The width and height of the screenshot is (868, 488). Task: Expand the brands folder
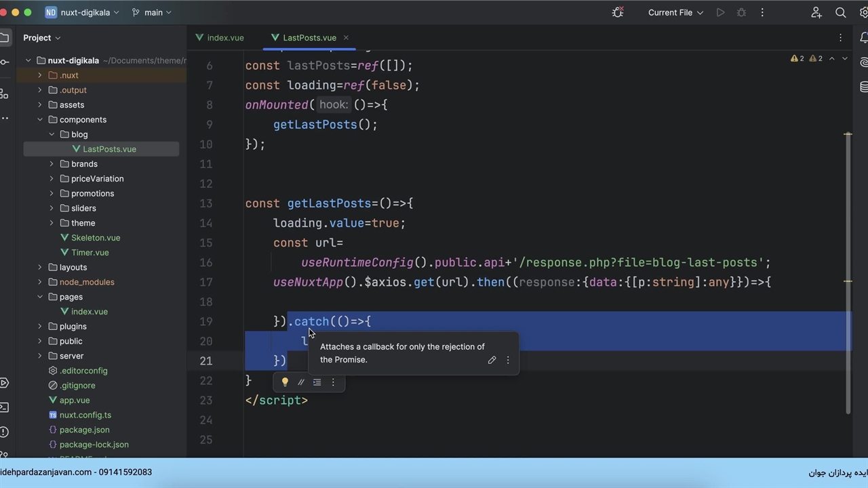pos(52,164)
